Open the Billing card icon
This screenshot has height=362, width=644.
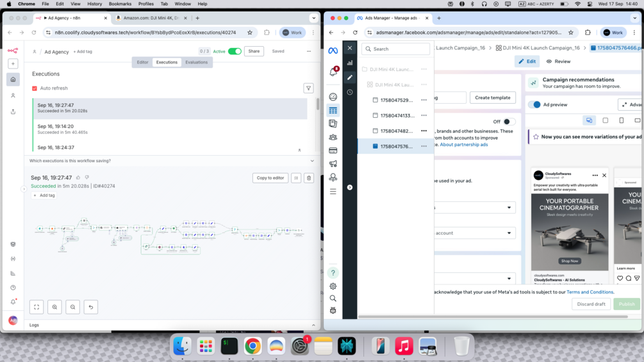(x=333, y=151)
